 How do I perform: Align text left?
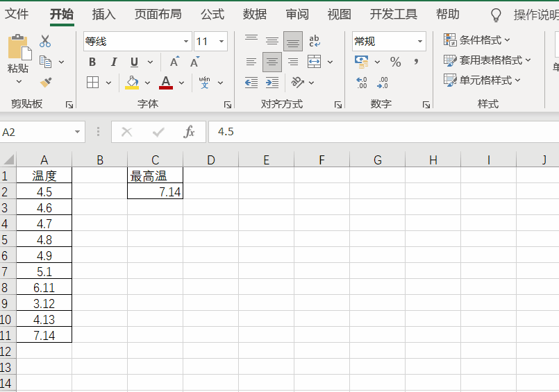tap(251, 62)
